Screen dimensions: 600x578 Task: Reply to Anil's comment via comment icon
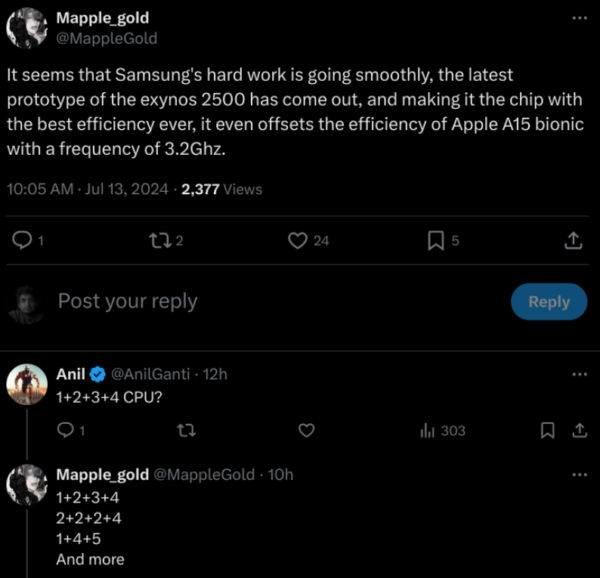(65, 430)
